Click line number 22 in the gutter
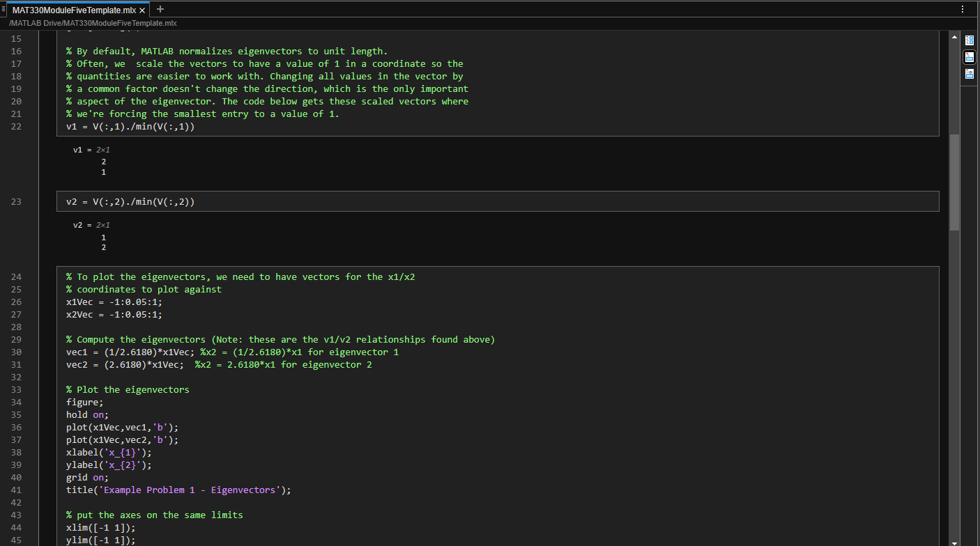The image size is (980, 546). [16, 127]
